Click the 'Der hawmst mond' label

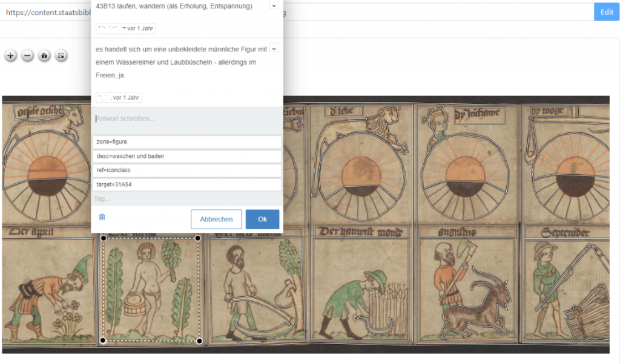point(361,232)
